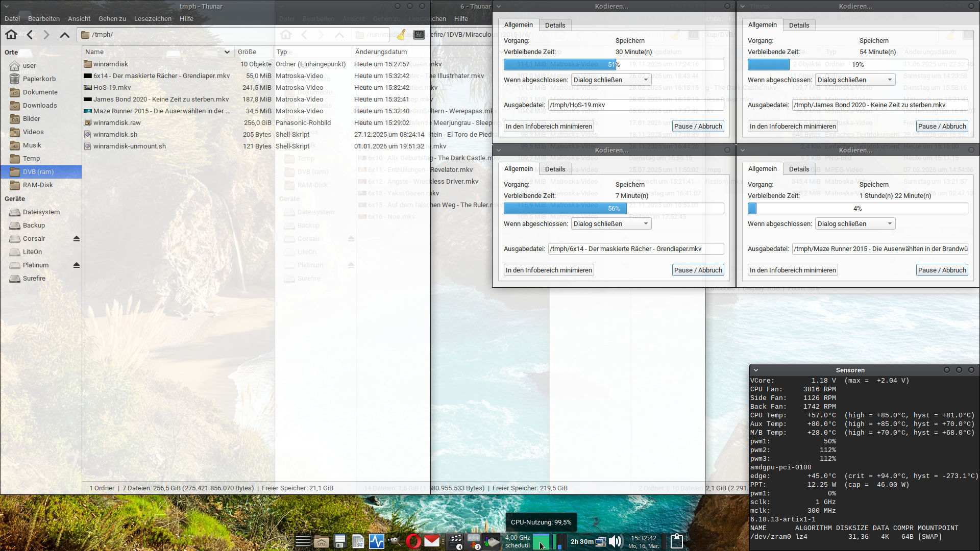Open the mail client taskbar icon
This screenshot has height=551, width=980.
[x=431, y=542]
